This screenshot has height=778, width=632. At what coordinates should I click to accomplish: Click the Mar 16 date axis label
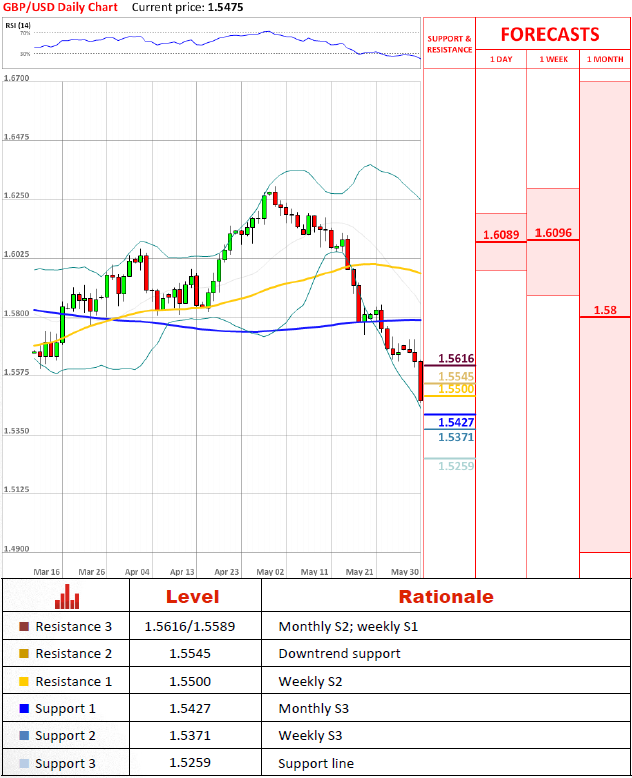pos(46,572)
